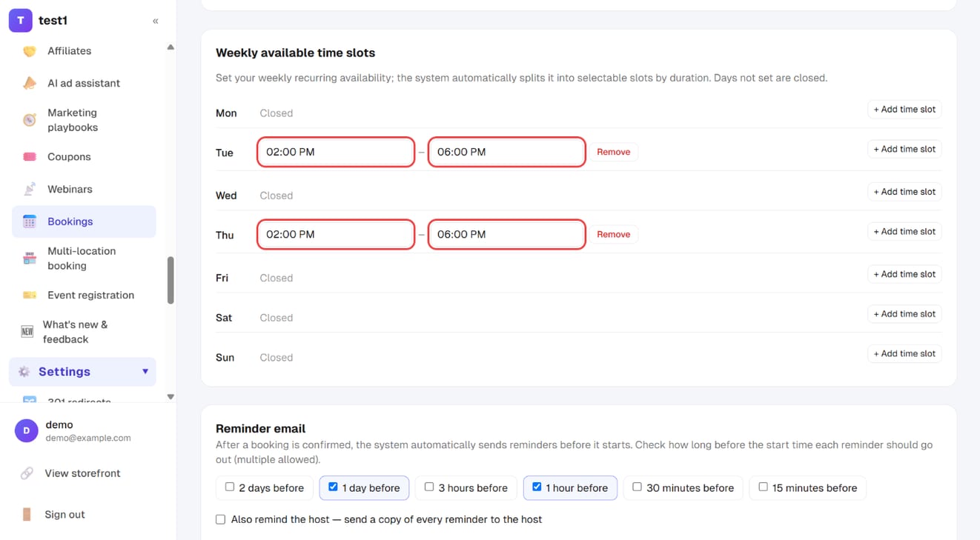The image size is (980, 540).
Task: Click the sidebar scrollbar thumb
Action: point(170,280)
